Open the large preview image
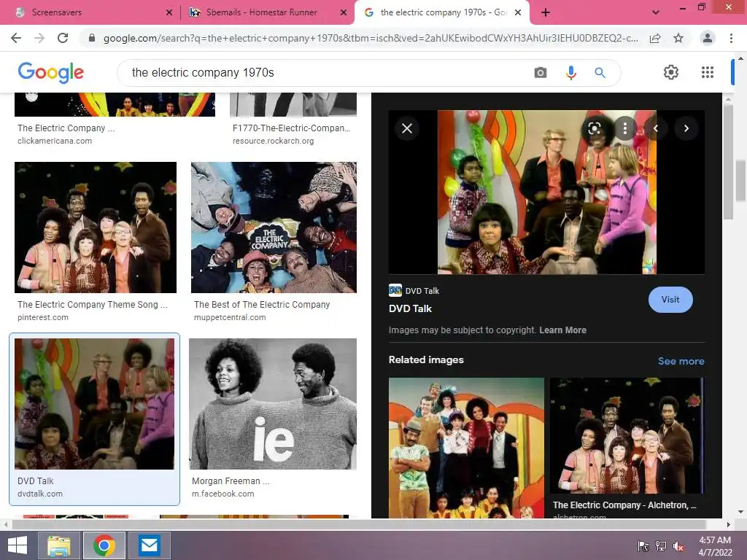 pyautogui.click(x=546, y=192)
